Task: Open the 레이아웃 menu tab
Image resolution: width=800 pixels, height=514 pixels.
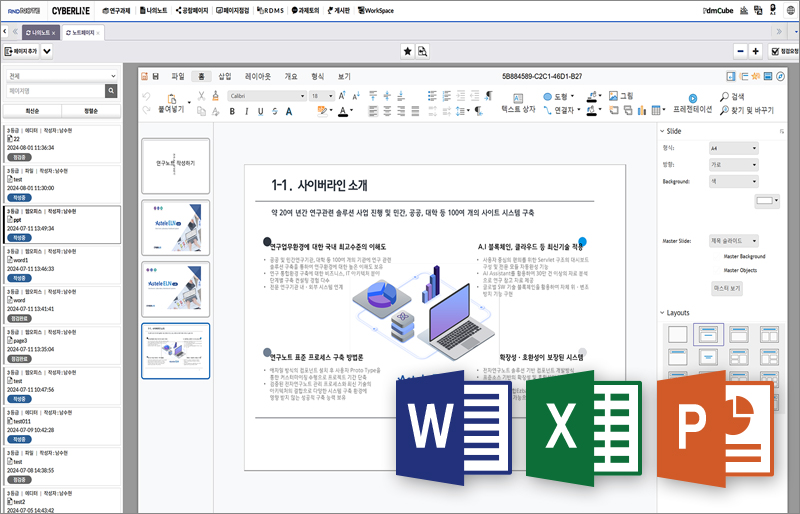Action: pyautogui.click(x=258, y=76)
